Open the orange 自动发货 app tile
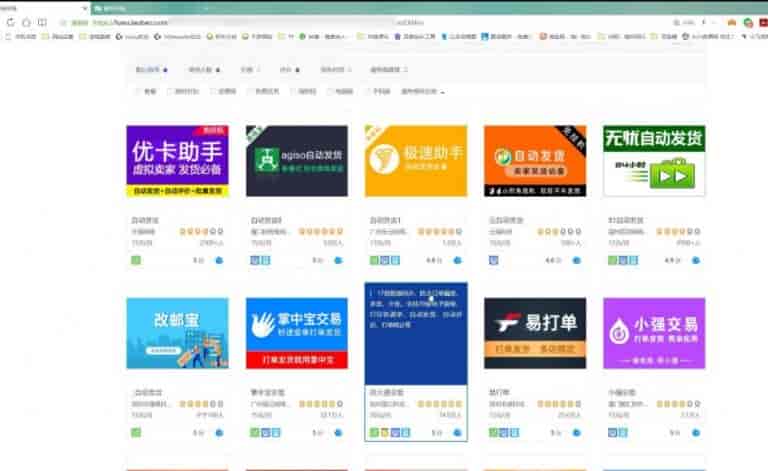 [534, 161]
